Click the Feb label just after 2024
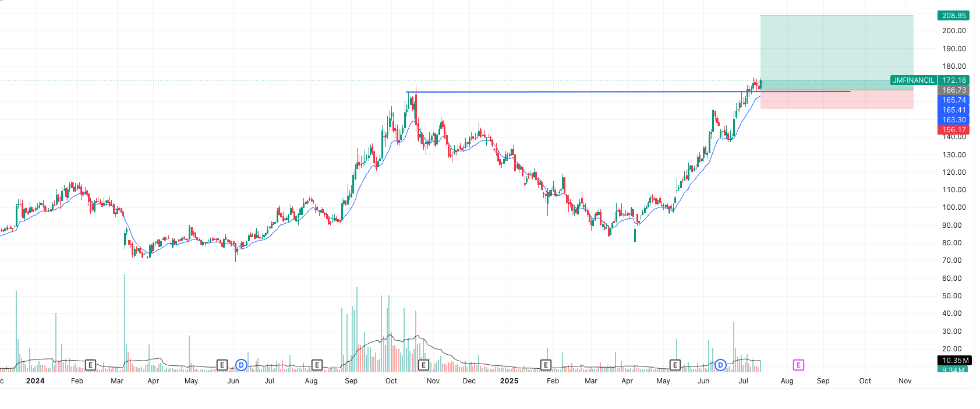 point(77,381)
